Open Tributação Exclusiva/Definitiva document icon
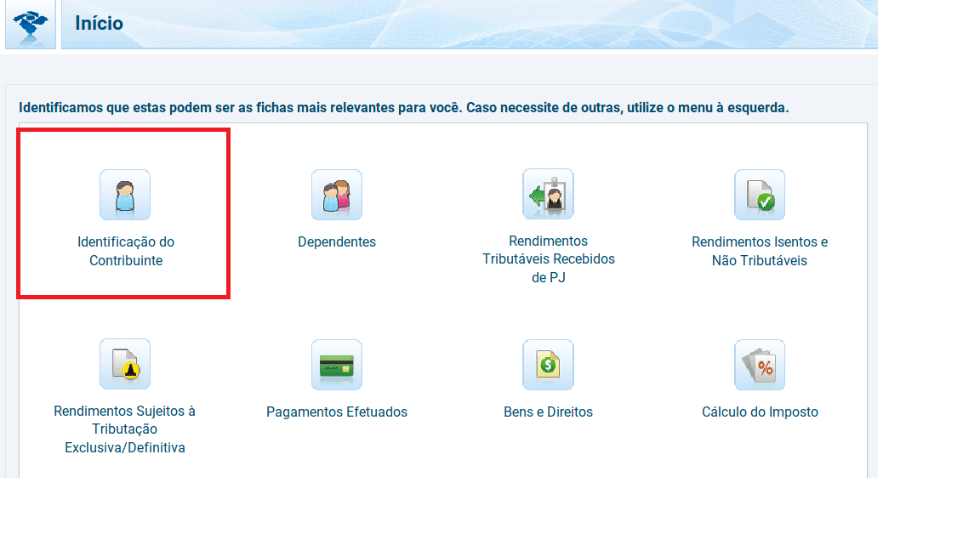The height and width of the screenshot is (551, 980). pyautogui.click(x=125, y=364)
